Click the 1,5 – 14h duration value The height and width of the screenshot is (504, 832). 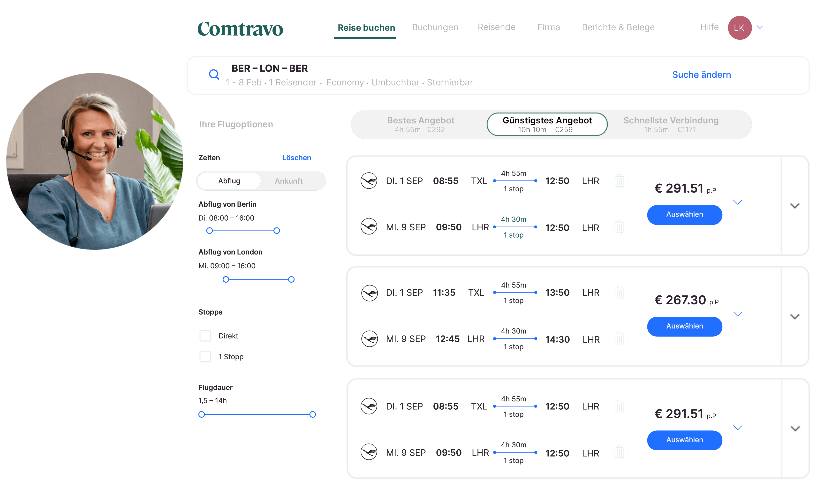click(x=212, y=401)
